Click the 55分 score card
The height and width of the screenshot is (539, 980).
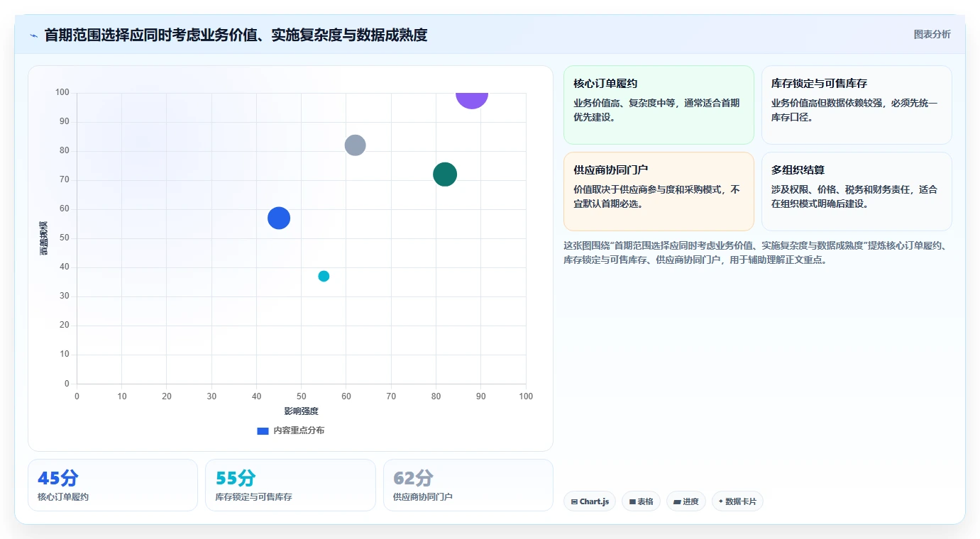pyautogui.click(x=290, y=485)
